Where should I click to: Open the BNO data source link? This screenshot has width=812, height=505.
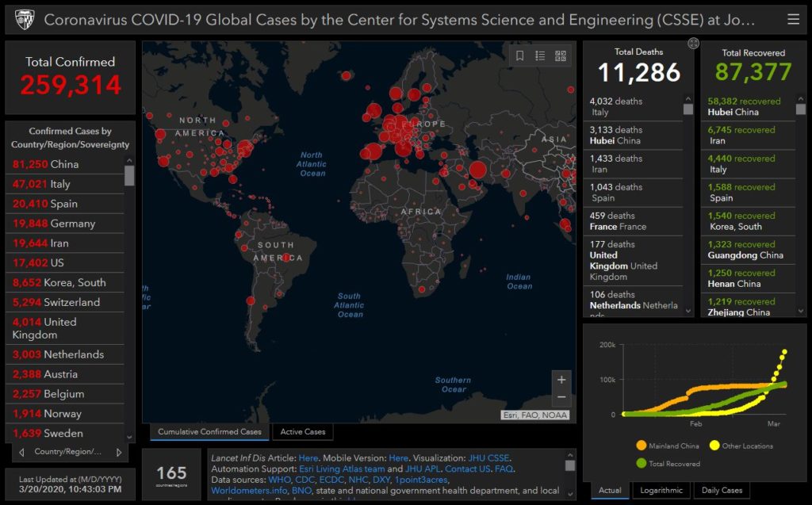click(301, 491)
